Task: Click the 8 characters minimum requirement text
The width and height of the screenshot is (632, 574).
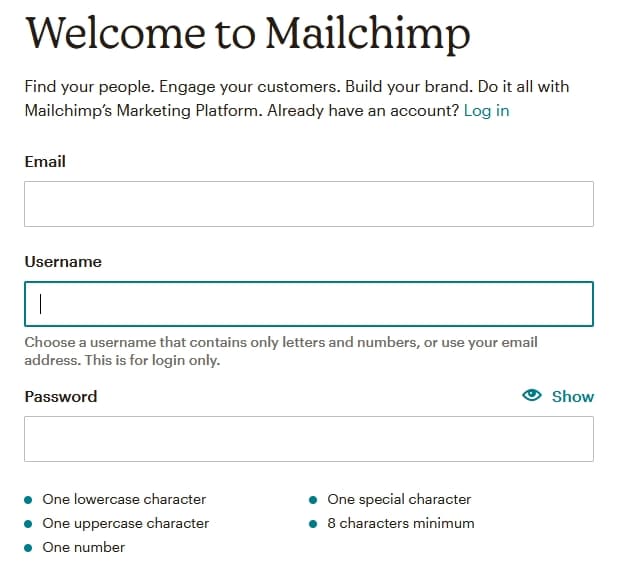Action: coord(400,523)
